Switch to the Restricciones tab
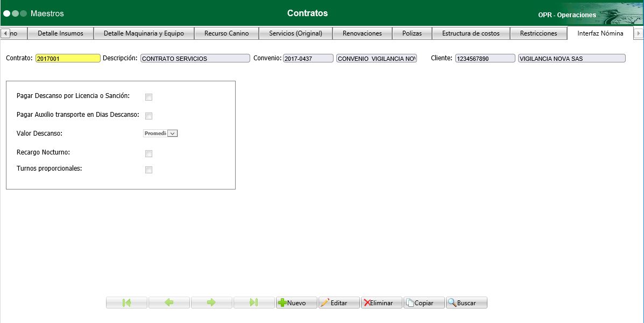 [x=539, y=33]
